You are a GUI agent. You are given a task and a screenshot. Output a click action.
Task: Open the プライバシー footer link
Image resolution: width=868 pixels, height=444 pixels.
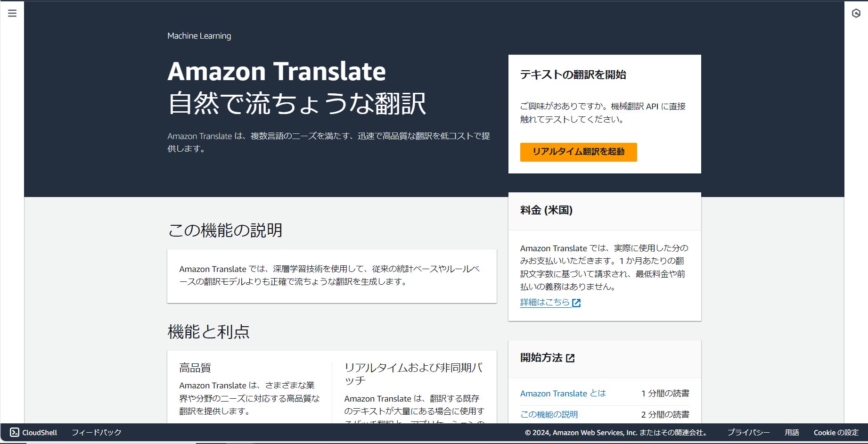coord(748,432)
